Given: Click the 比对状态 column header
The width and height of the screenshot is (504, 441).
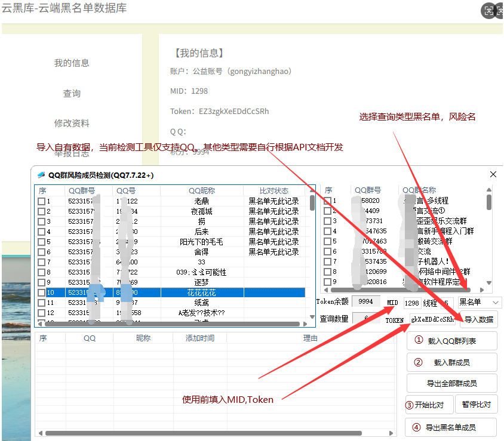Looking at the screenshot, I should pos(274,191).
